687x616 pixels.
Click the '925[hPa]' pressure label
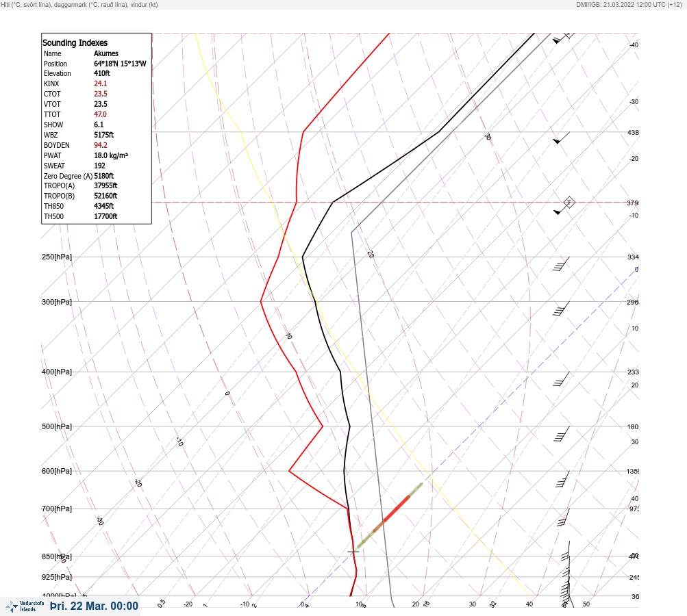tap(57, 577)
